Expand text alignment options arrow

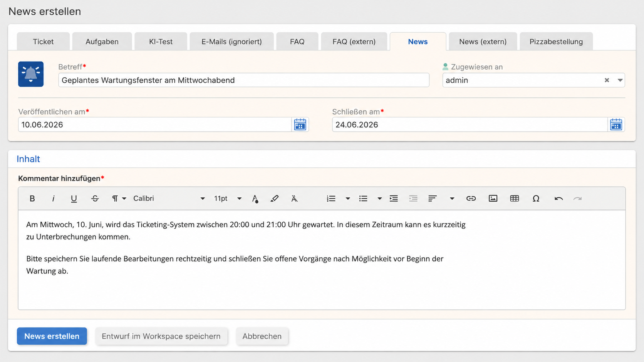coord(452,199)
